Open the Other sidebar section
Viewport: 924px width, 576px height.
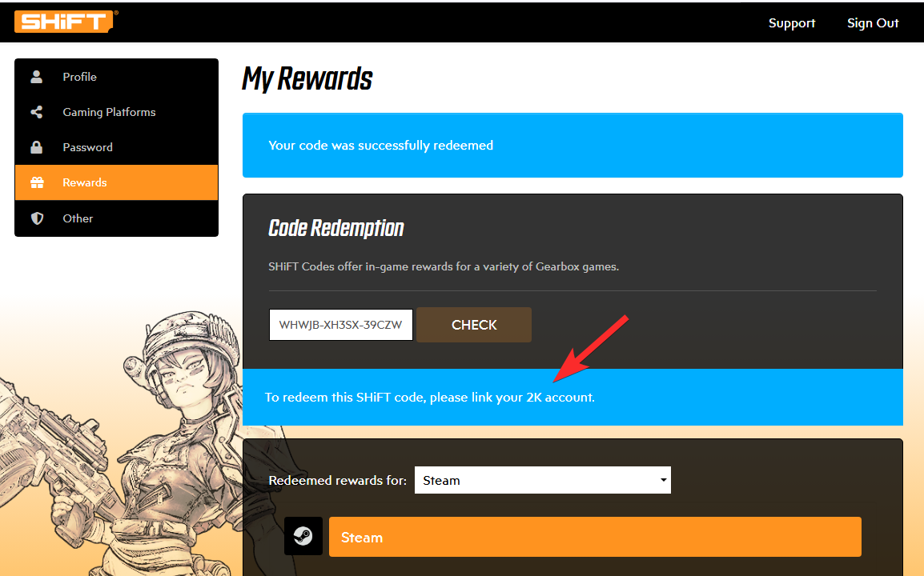click(116, 218)
